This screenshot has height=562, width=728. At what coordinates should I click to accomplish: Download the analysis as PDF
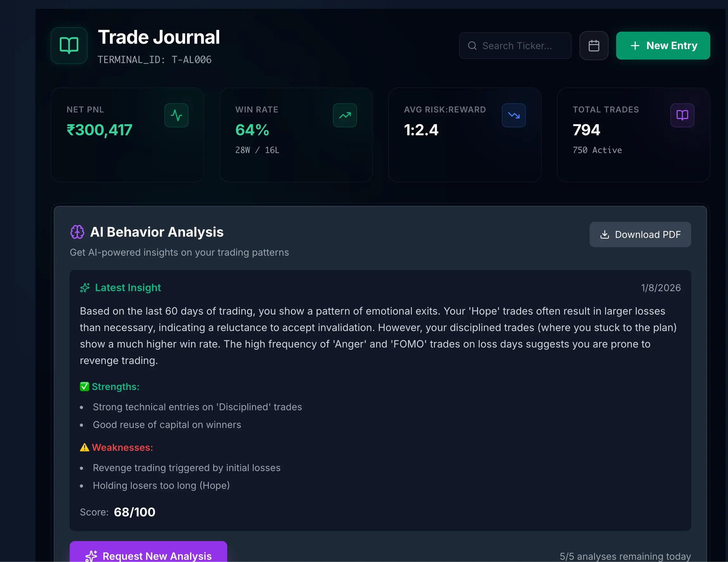click(640, 234)
